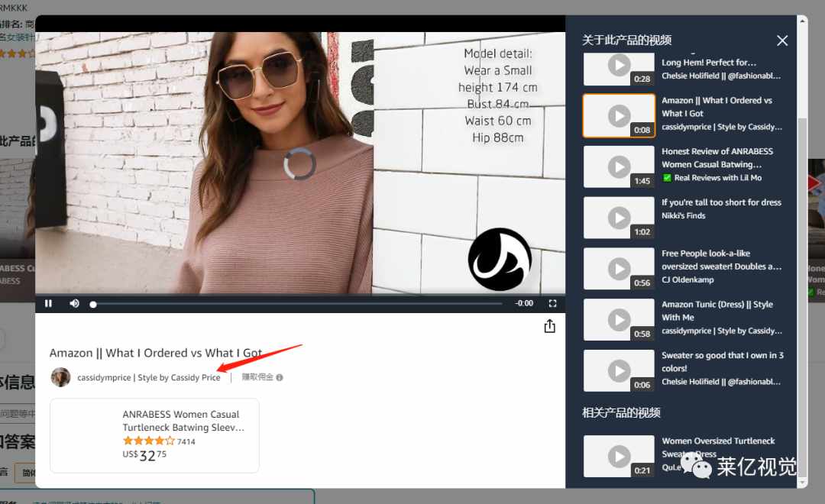This screenshot has width=825, height=504.
Task: Click the info icon beside 赚取佣金
Action: pyautogui.click(x=280, y=377)
